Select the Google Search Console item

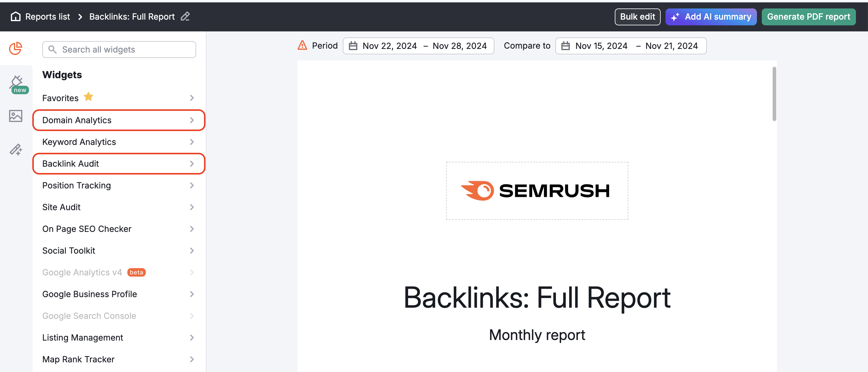click(119, 316)
